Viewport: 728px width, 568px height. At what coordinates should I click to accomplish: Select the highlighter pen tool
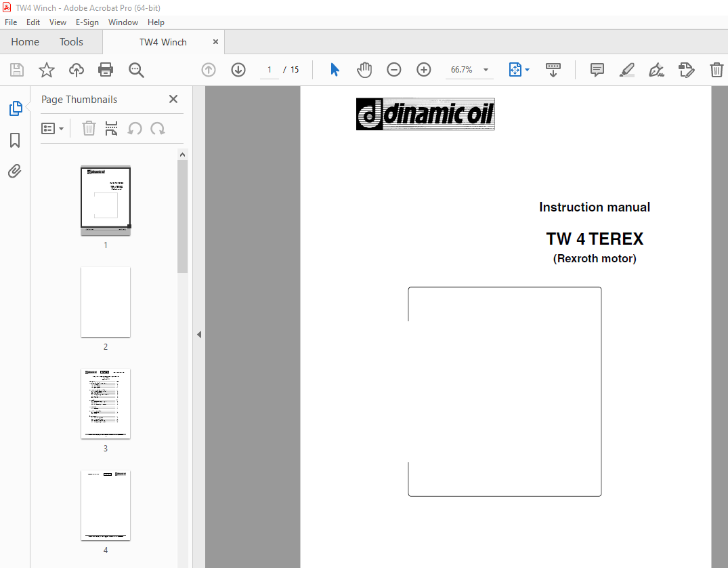[x=627, y=70]
